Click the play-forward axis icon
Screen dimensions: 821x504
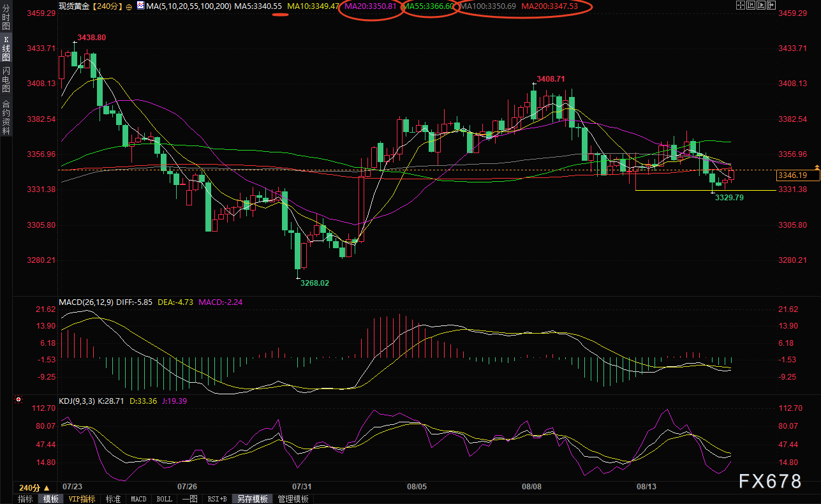click(760, 6)
